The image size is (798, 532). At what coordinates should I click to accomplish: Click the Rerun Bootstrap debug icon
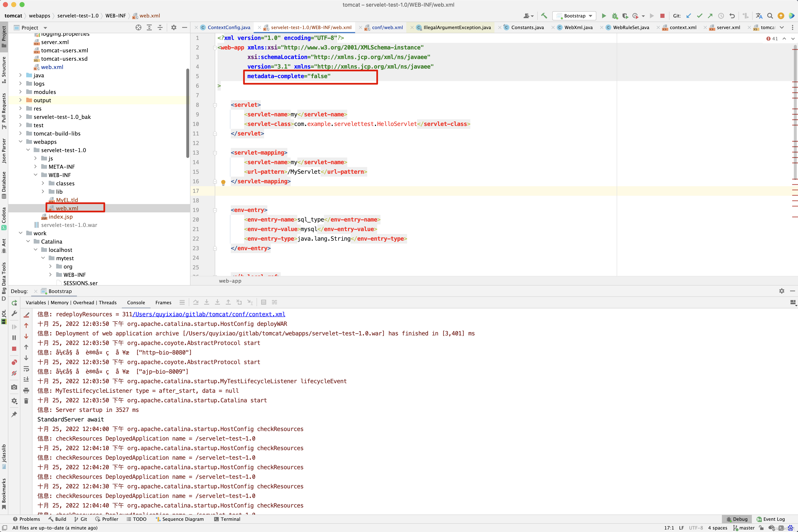(14, 303)
